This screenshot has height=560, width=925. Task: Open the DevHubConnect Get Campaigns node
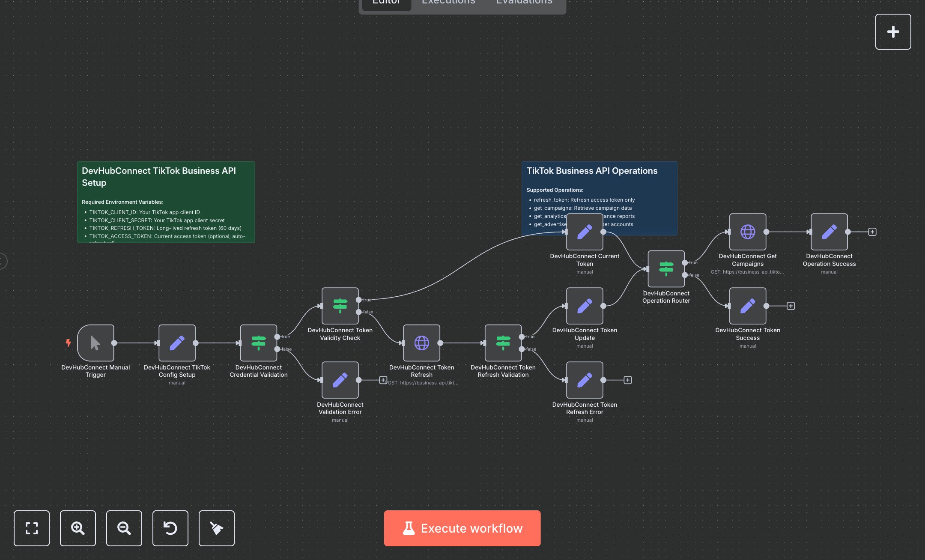click(x=747, y=232)
